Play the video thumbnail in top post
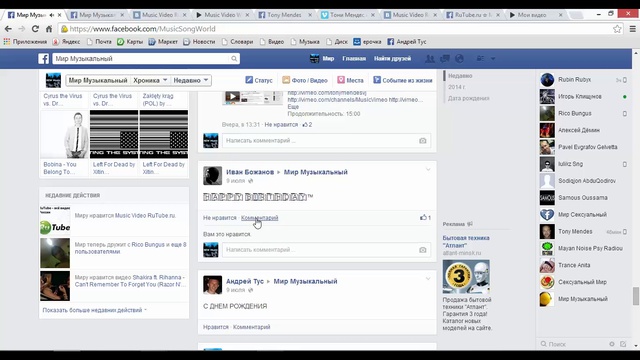Image resolution: width=640 pixels, height=360 pixels. click(x=233, y=97)
